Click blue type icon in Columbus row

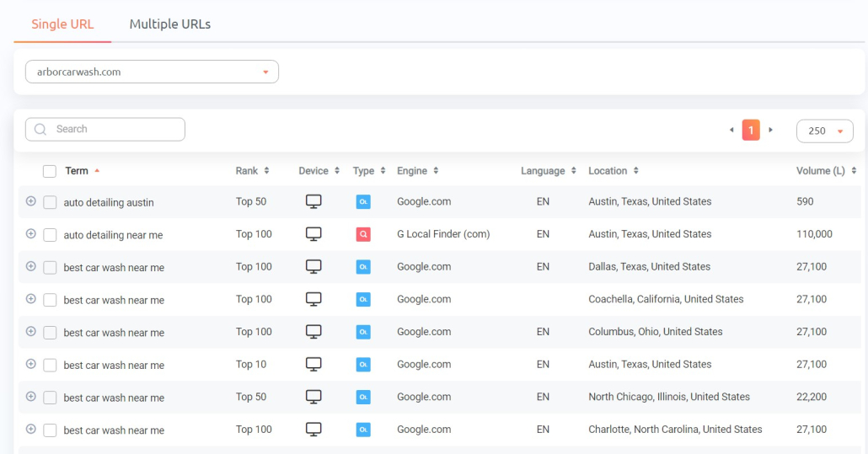(x=363, y=333)
